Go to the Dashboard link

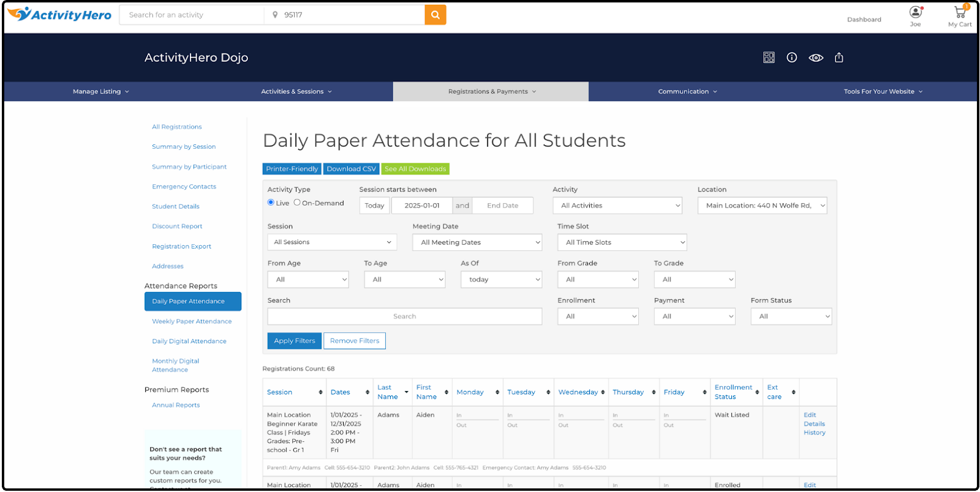(864, 20)
